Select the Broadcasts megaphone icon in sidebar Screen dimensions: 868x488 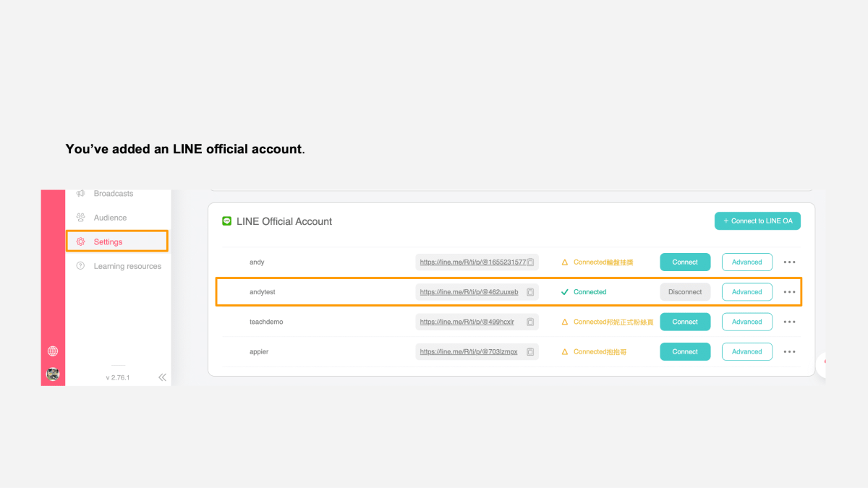coord(81,193)
